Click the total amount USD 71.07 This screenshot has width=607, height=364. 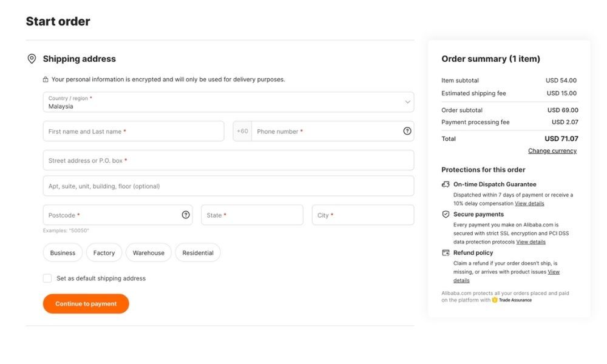pyautogui.click(x=561, y=138)
